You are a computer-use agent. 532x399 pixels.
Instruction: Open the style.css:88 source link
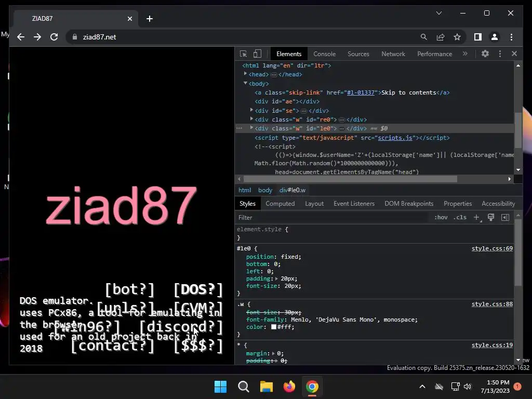492,304
